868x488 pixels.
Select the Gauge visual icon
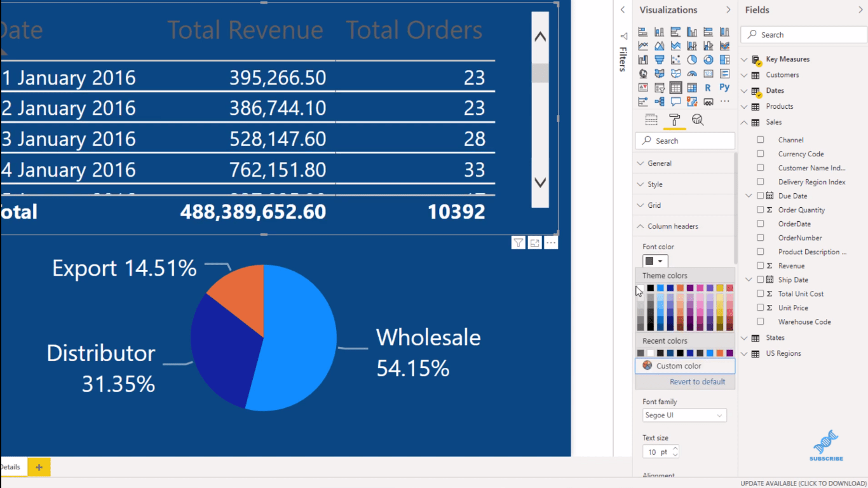[692, 74]
